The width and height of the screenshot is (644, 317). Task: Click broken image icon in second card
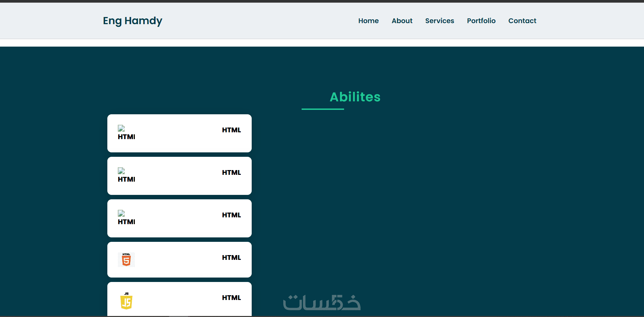click(x=121, y=171)
